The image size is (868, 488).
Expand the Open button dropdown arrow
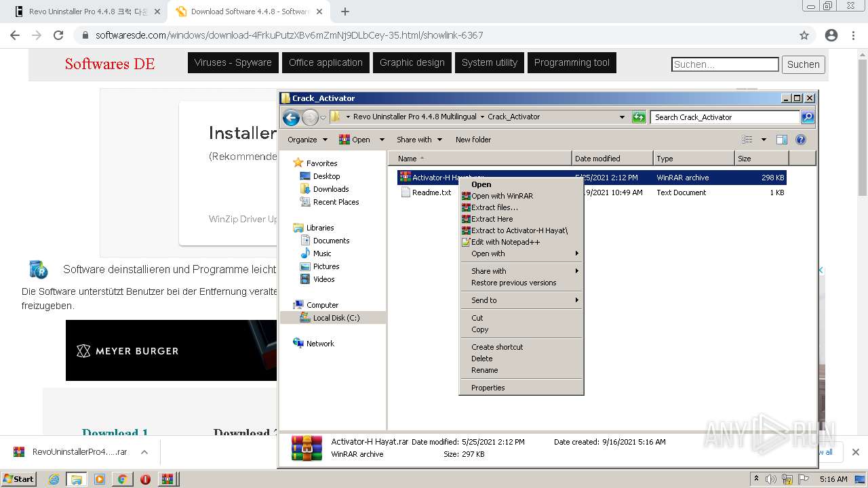[382, 140]
